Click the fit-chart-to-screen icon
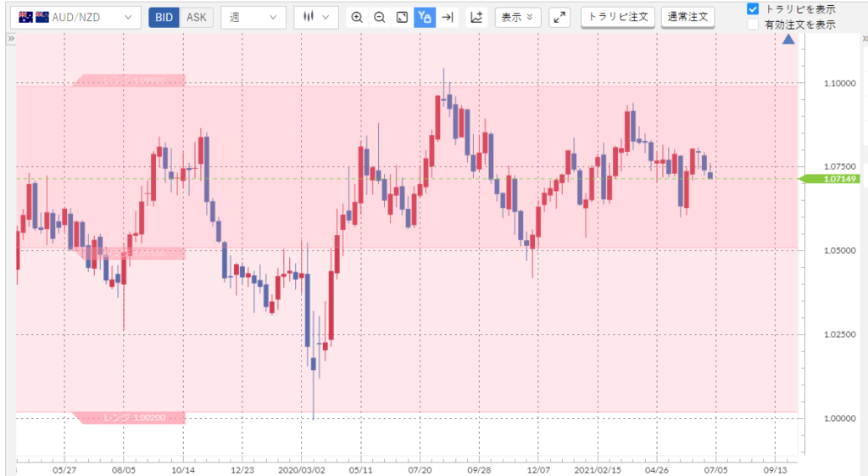 403,17
